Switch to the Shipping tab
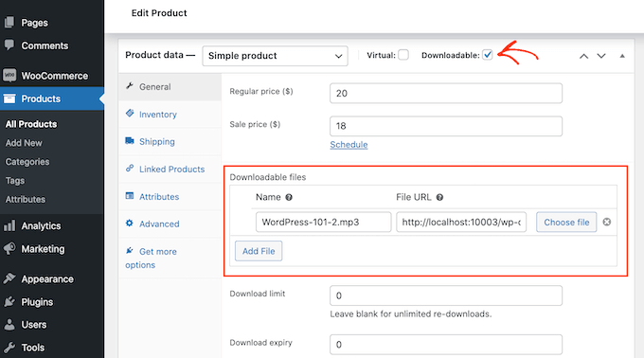Viewport: 644px width, 358px height. coord(170,142)
